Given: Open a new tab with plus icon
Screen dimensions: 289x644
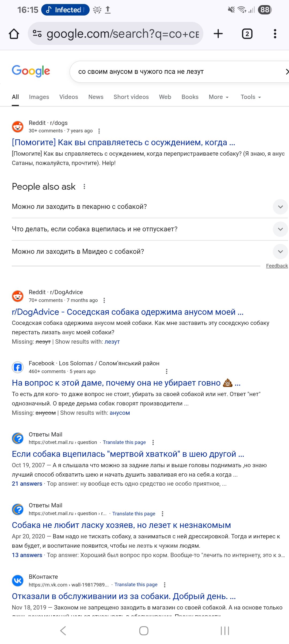Looking at the screenshot, I should [218, 34].
